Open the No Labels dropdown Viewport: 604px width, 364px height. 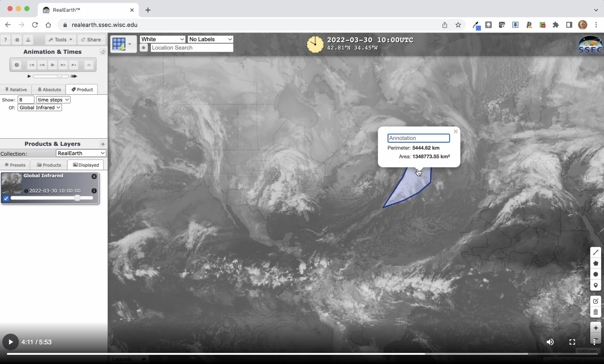click(210, 39)
